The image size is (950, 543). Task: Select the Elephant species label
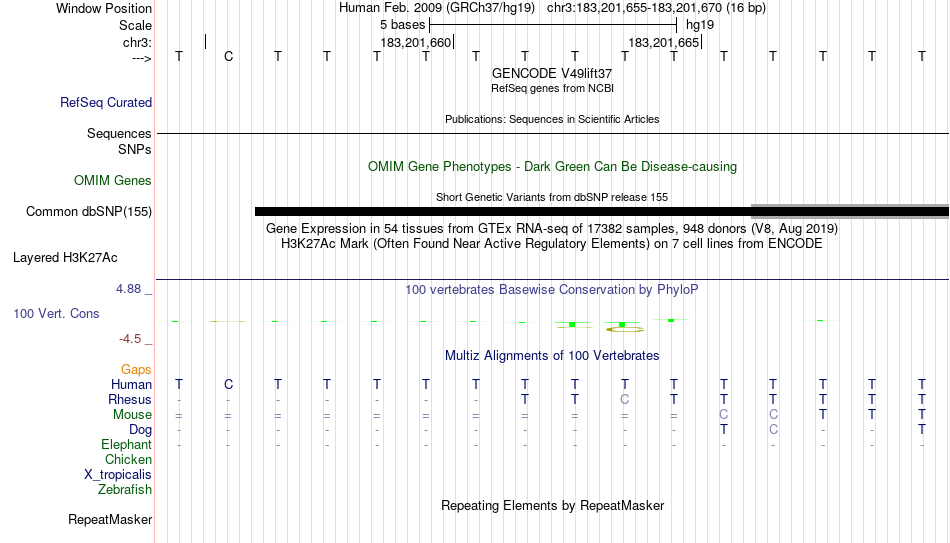tap(126, 444)
